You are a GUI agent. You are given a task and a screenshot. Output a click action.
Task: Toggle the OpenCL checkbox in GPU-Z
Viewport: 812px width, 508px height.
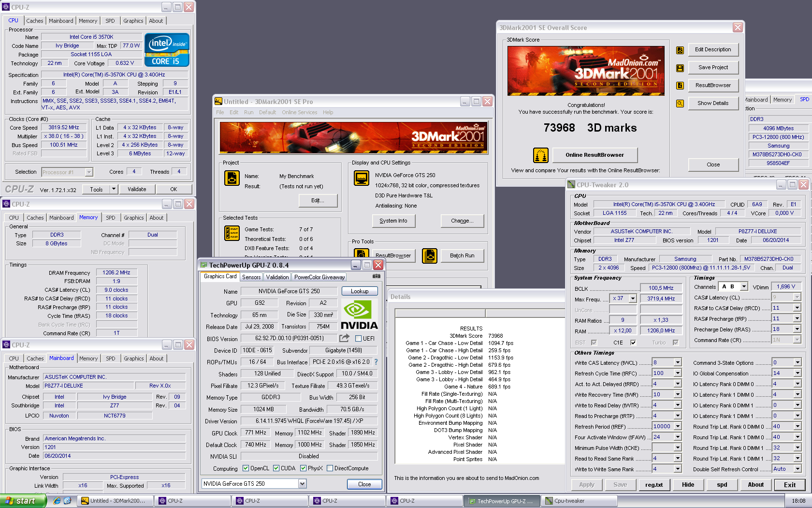click(246, 468)
